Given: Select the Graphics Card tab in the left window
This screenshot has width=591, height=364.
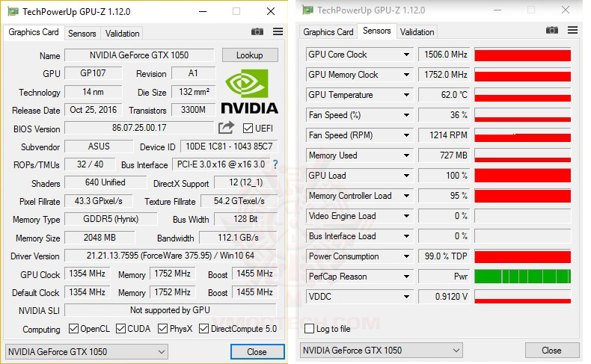Looking at the screenshot, I should 34,32.
